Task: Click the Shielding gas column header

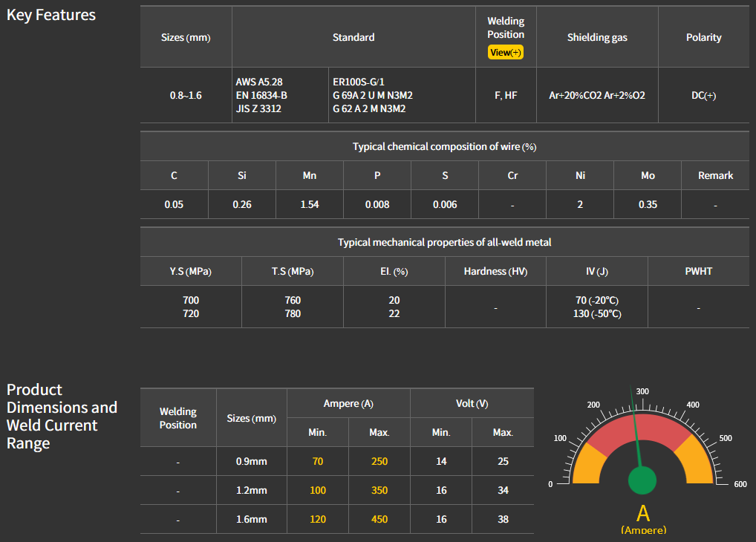Action: [597, 37]
